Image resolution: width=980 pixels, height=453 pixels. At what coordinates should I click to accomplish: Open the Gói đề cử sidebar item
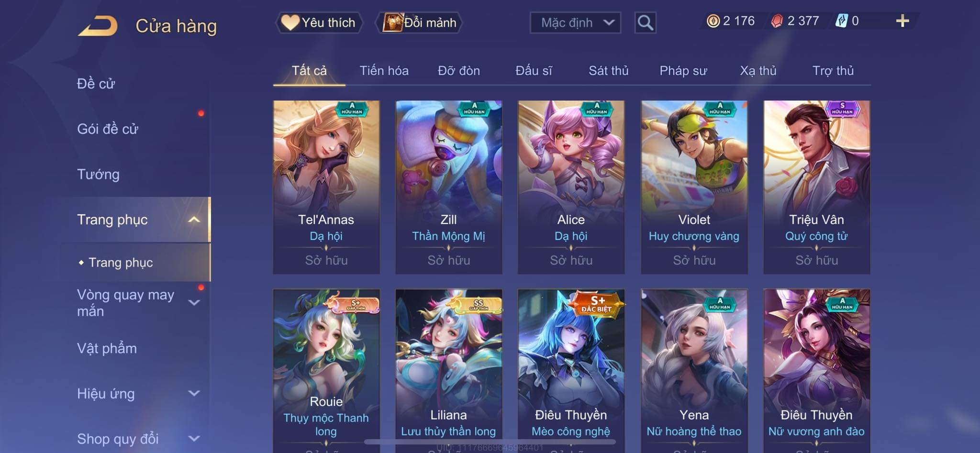coord(108,129)
